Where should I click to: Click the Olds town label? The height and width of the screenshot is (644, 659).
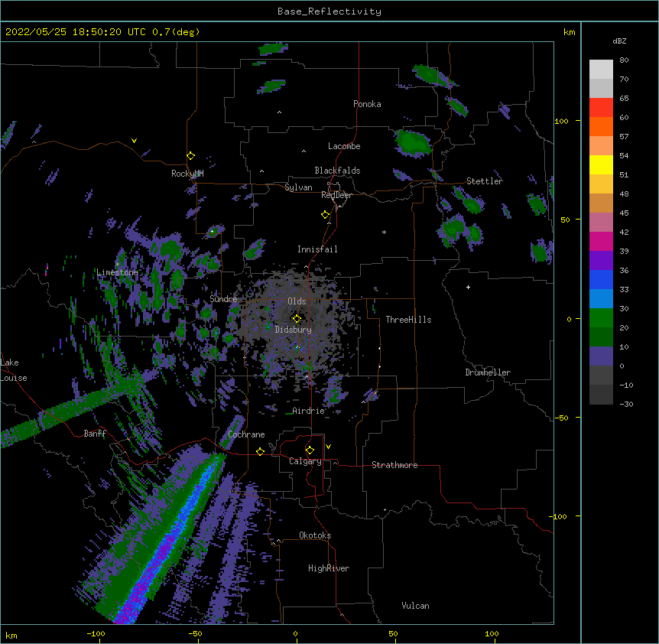pyautogui.click(x=297, y=301)
